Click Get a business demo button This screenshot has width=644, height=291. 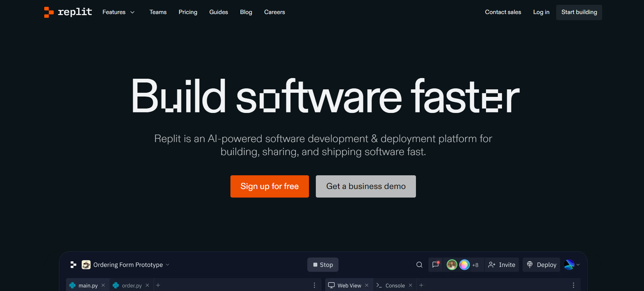365,186
